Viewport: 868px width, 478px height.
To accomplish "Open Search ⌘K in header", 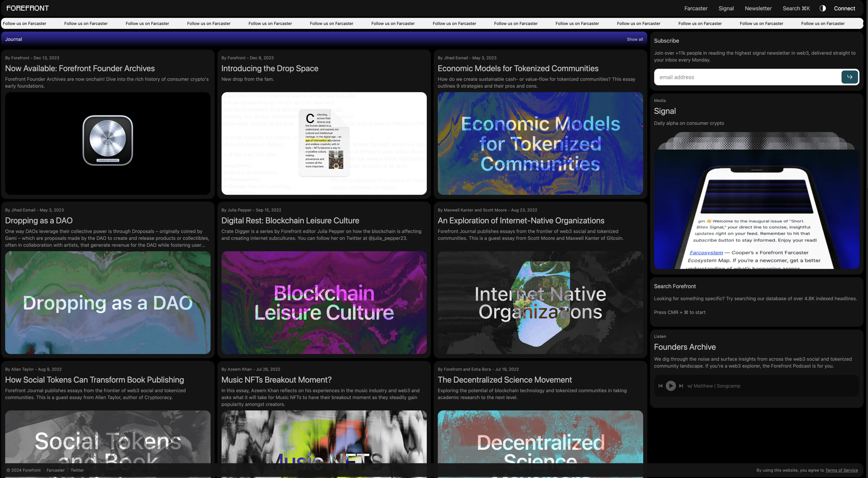I will point(796,8).
